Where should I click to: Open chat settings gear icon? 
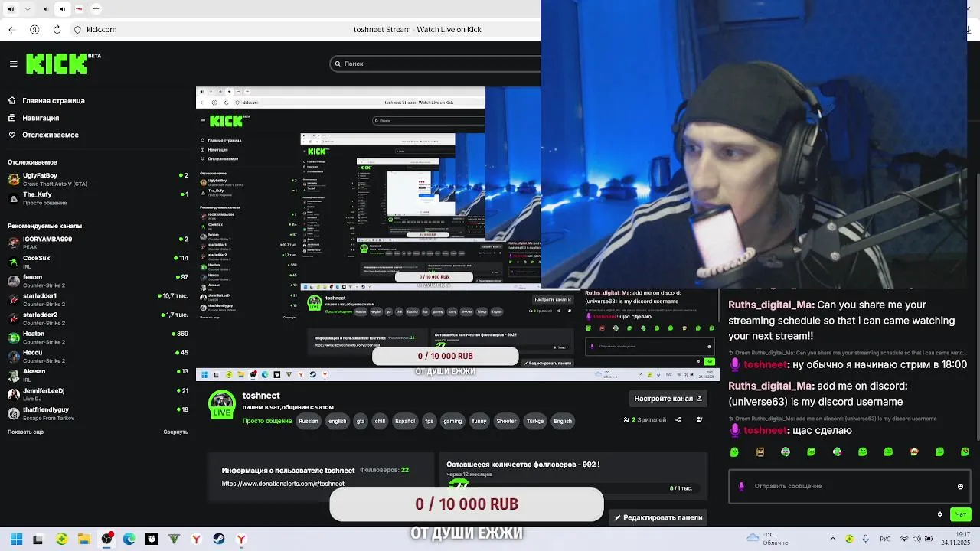point(940,514)
